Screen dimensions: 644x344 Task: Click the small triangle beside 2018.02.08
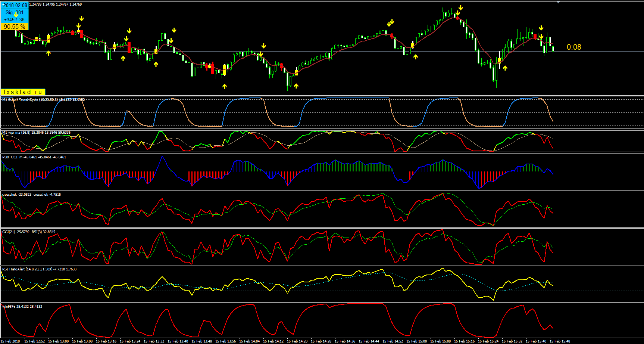[x=3, y=4]
